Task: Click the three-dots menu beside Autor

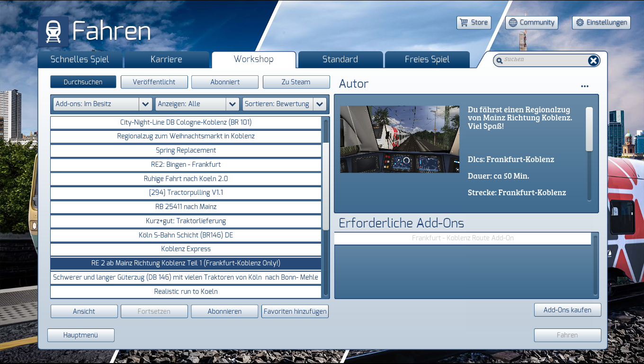Action: [585, 86]
